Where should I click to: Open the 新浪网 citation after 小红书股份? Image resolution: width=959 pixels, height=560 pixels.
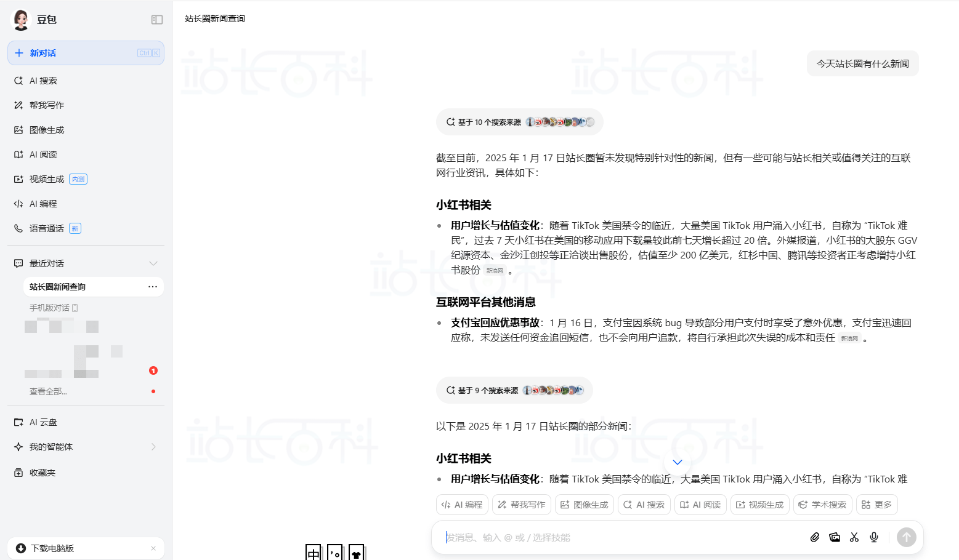click(495, 271)
